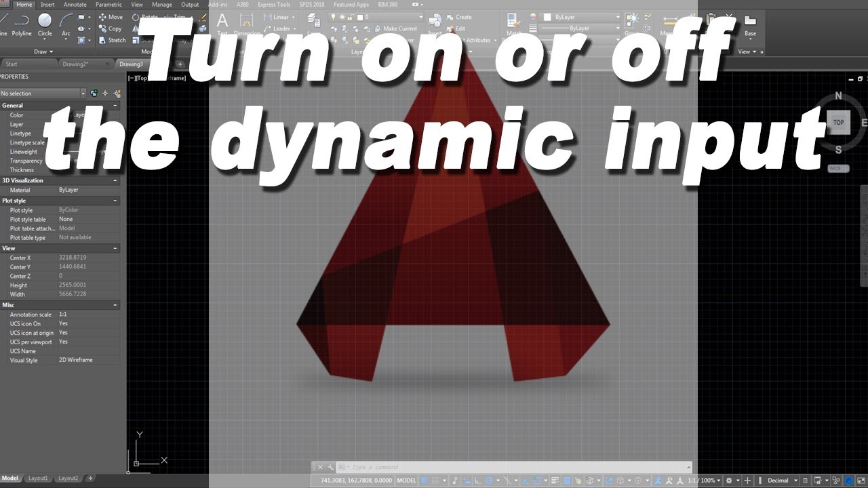Click the Edit block icon

tap(456, 28)
